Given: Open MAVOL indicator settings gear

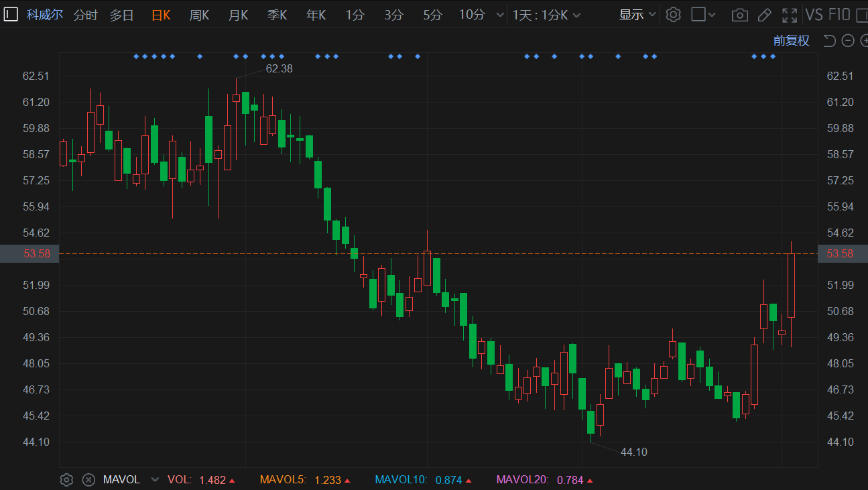Looking at the screenshot, I should pos(66,480).
